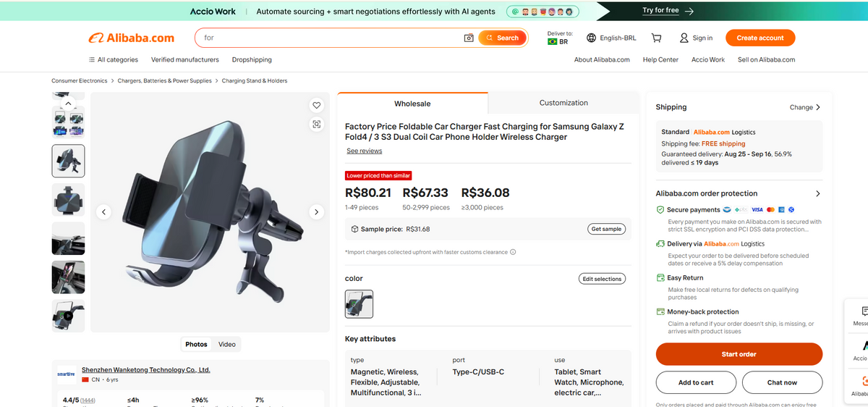The height and width of the screenshot is (407, 868).
Task: Click Shenzhen Wanketong supplier logo
Action: (x=66, y=374)
